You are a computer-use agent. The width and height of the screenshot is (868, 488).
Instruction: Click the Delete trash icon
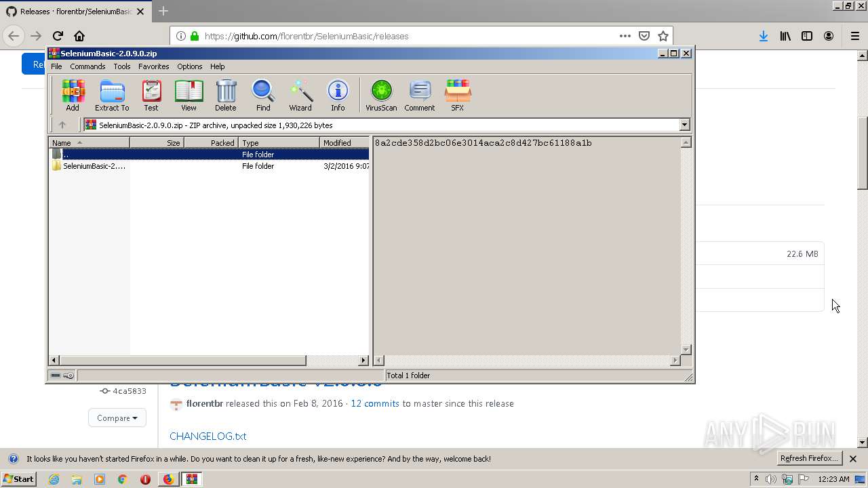pos(226,95)
